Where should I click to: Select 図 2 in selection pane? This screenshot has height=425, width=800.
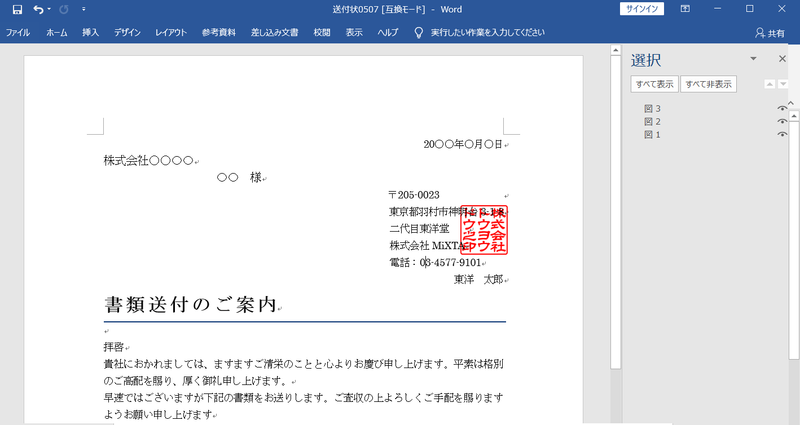[653, 121]
